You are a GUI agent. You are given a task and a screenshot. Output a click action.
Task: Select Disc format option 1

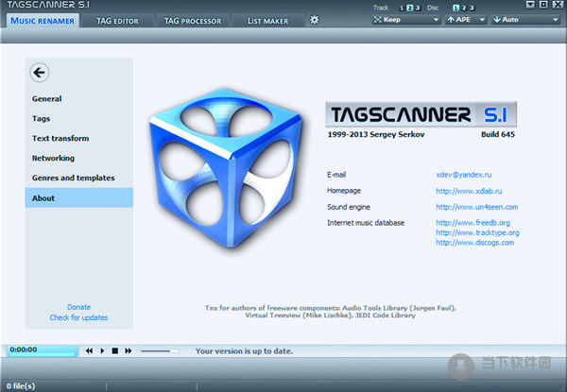point(455,8)
